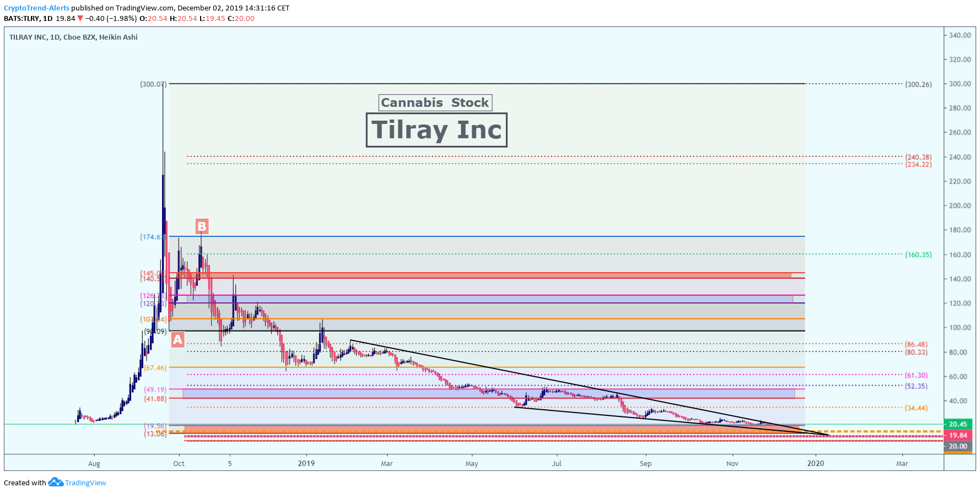Click the red down-triangle change indicator
Viewport: 980px width, 493px height.
point(80,18)
